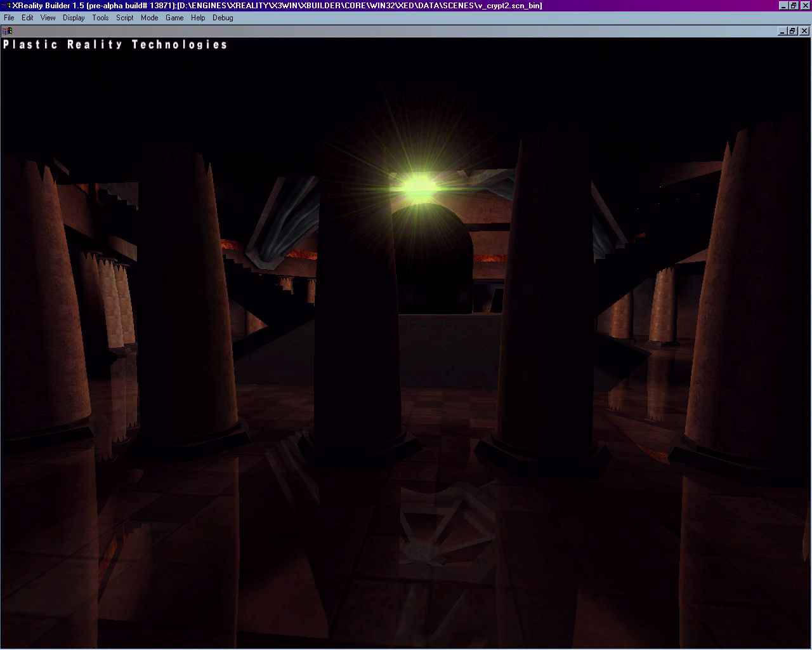Click the XReality Builder title bar icon
812x650 pixels.
coord(6,6)
